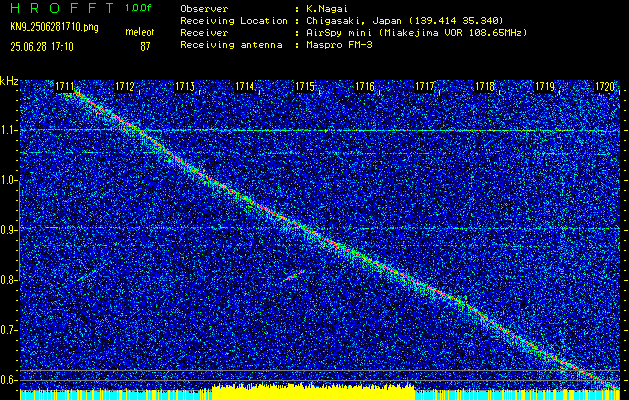The image size is (629, 400).
Task: Click the 1715 time marker label
Action: [x=305, y=87]
